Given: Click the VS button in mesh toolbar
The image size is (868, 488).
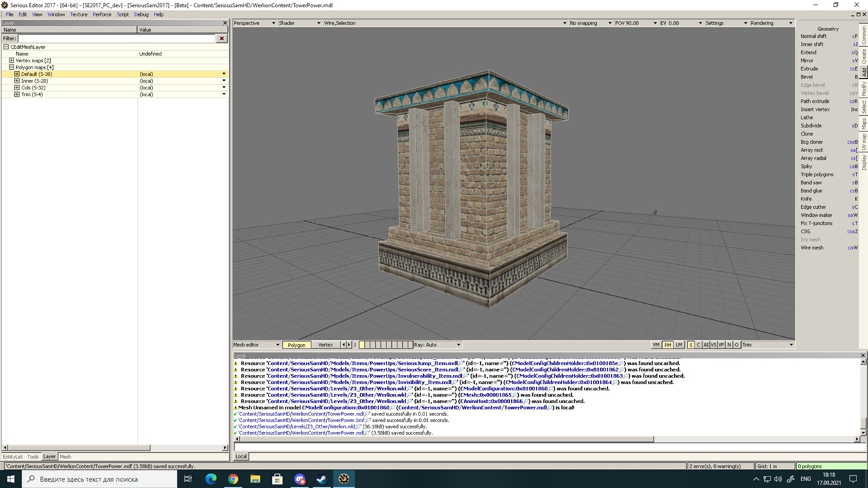Looking at the screenshot, I should click(x=713, y=345).
